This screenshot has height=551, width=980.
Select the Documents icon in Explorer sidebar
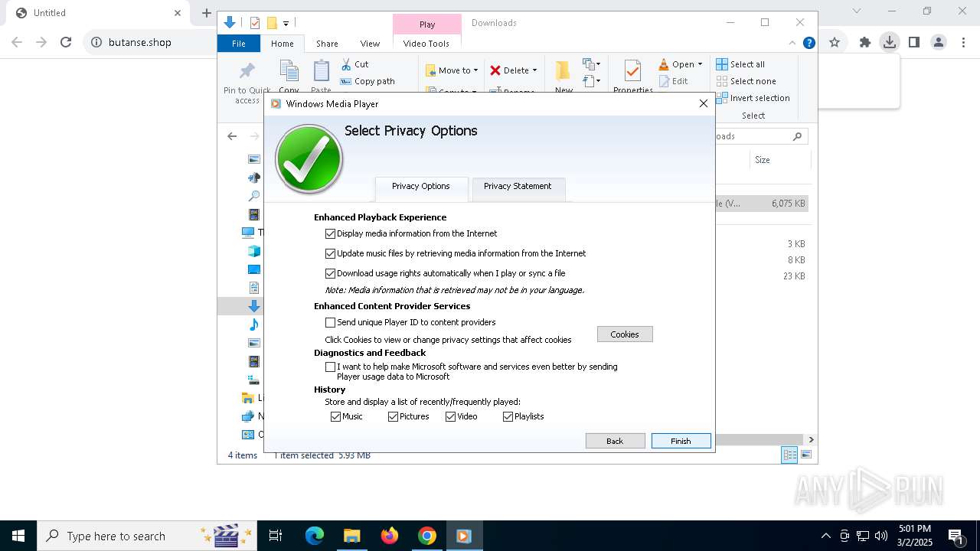pyautogui.click(x=254, y=288)
